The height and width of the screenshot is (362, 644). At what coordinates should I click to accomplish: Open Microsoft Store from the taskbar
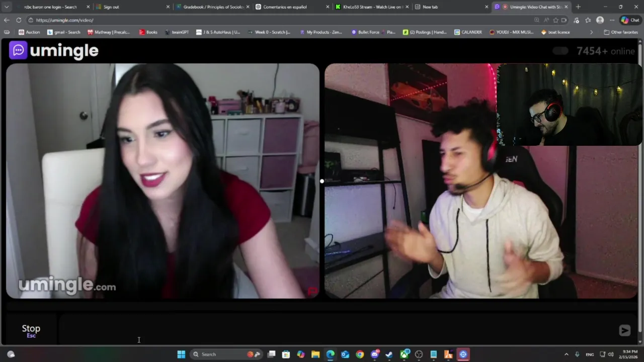click(x=286, y=354)
